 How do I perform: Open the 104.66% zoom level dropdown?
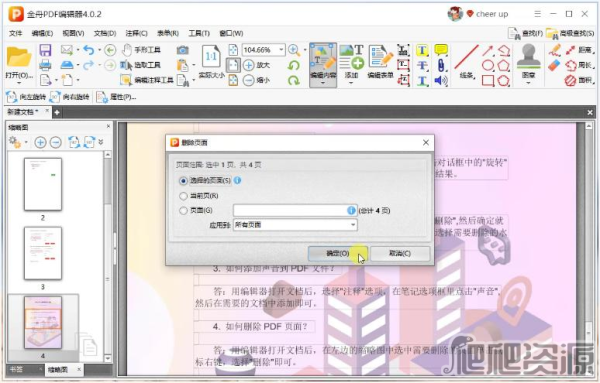click(x=282, y=50)
